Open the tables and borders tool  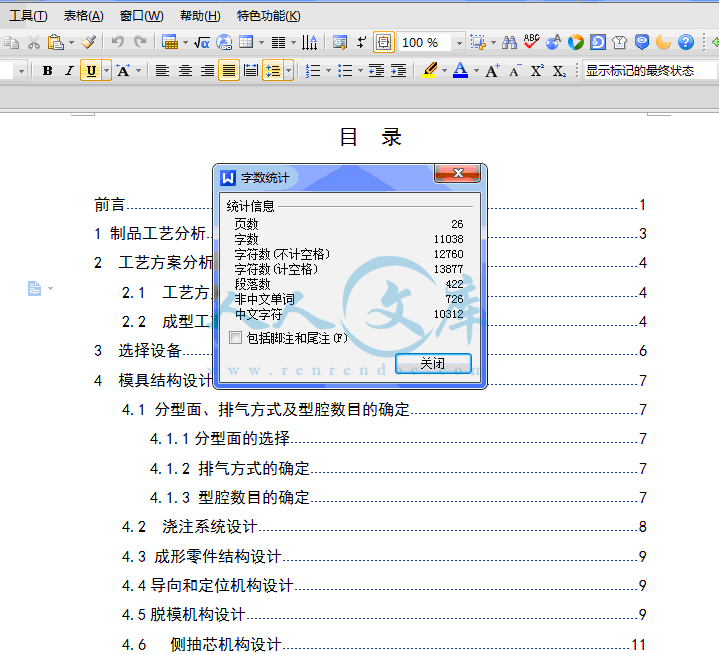pos(170,43)
